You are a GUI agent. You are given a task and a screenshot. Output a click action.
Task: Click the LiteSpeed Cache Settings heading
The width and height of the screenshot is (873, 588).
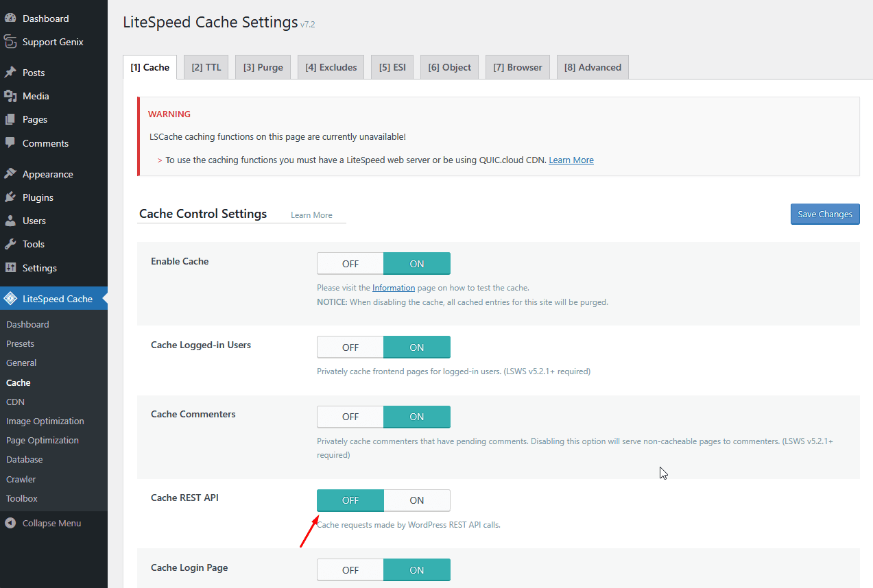coord(211,22)
